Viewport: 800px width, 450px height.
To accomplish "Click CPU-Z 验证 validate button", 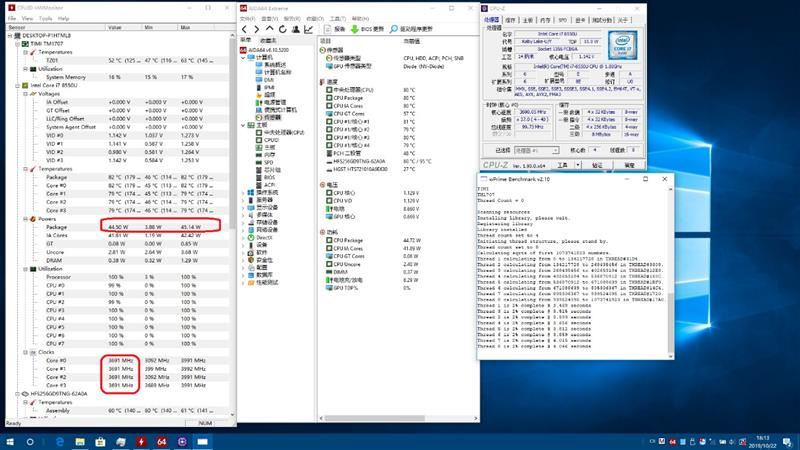I will (597, 165).
